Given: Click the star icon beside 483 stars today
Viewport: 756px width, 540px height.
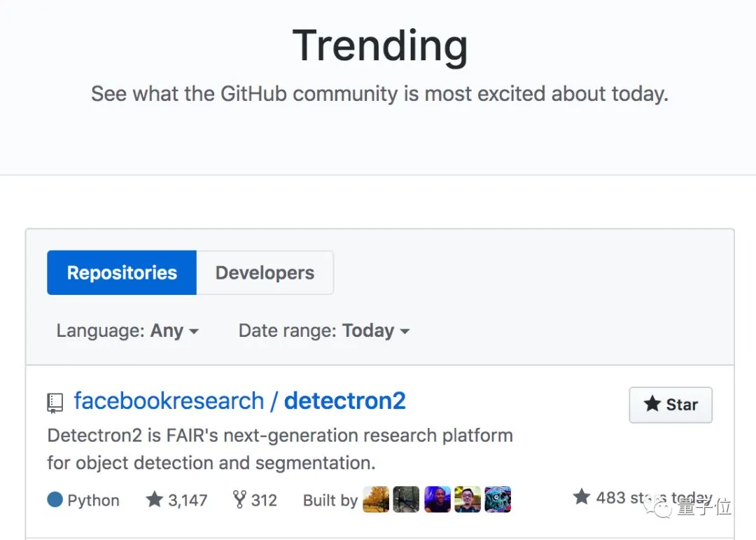Looking at the screenshot, I should (x=582, y=497).
